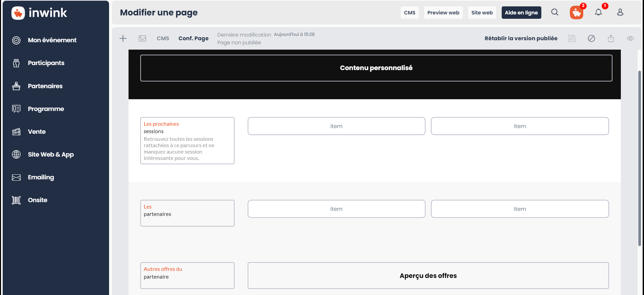
Task: Select the Contenu personnalisé block
Action: (x=376, y=68)
